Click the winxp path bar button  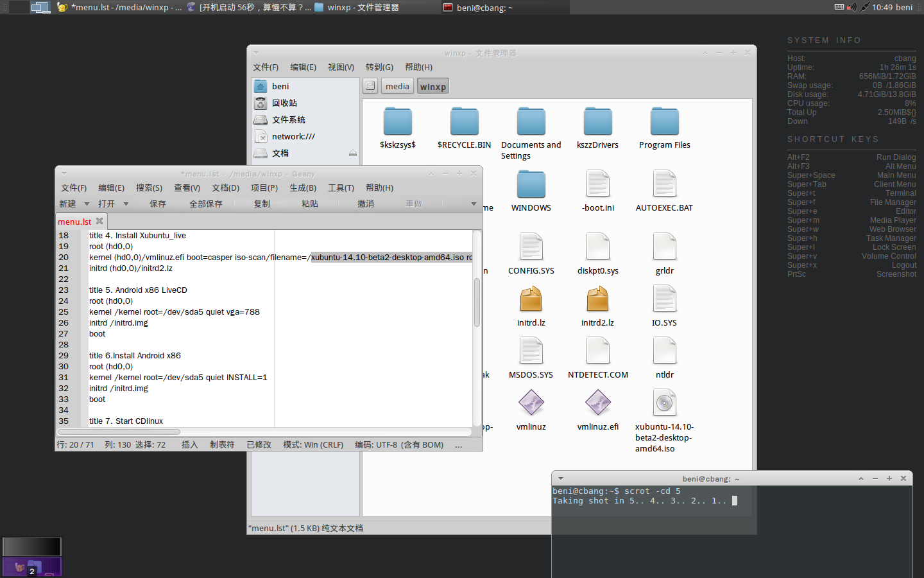click(x=433, y=86)
